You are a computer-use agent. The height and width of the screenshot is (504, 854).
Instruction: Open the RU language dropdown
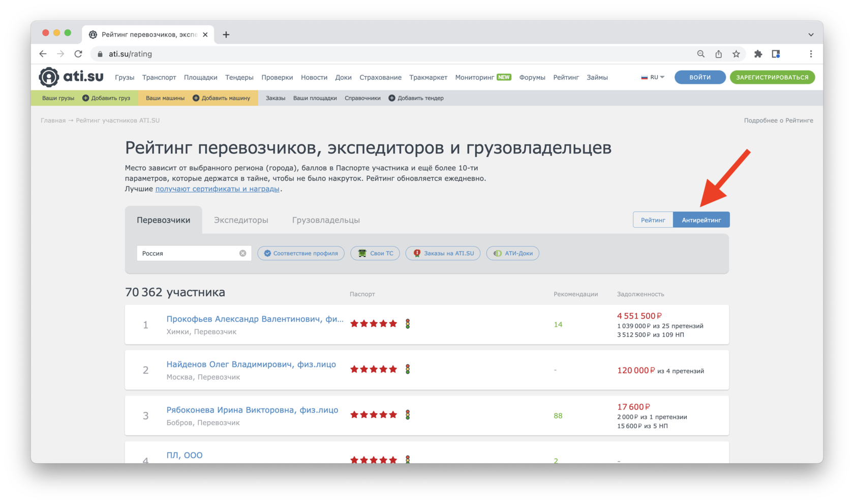[653, 77]
